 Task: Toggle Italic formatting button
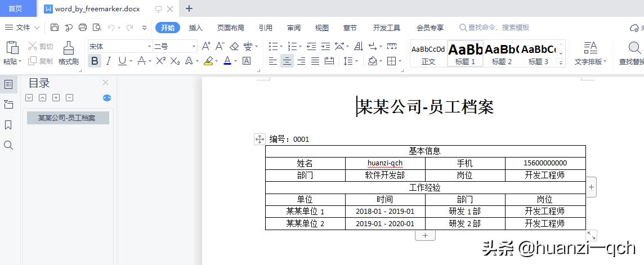point(109,61)
